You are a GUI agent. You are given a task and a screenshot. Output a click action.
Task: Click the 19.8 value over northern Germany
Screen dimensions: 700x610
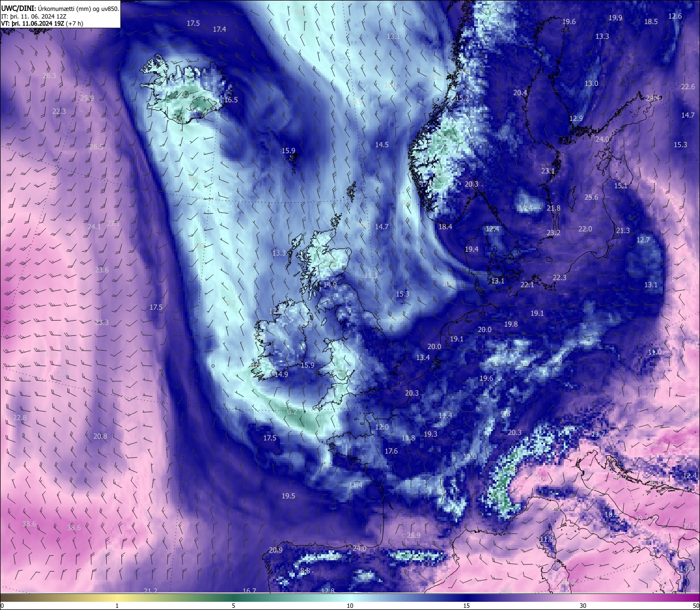click(511, 324)
